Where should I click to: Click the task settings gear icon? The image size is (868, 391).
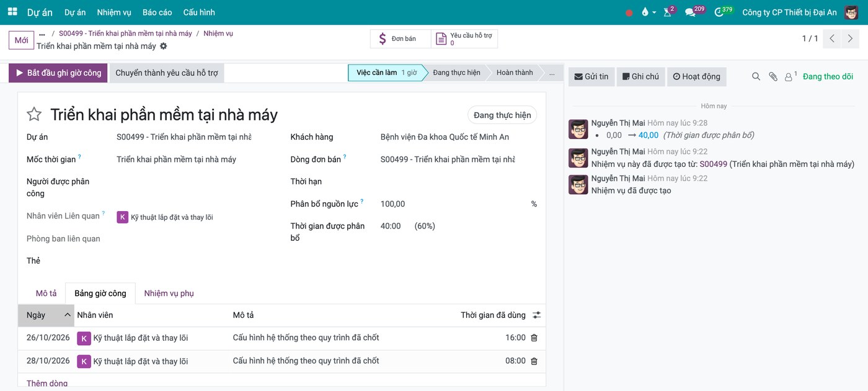coord(164,46)
